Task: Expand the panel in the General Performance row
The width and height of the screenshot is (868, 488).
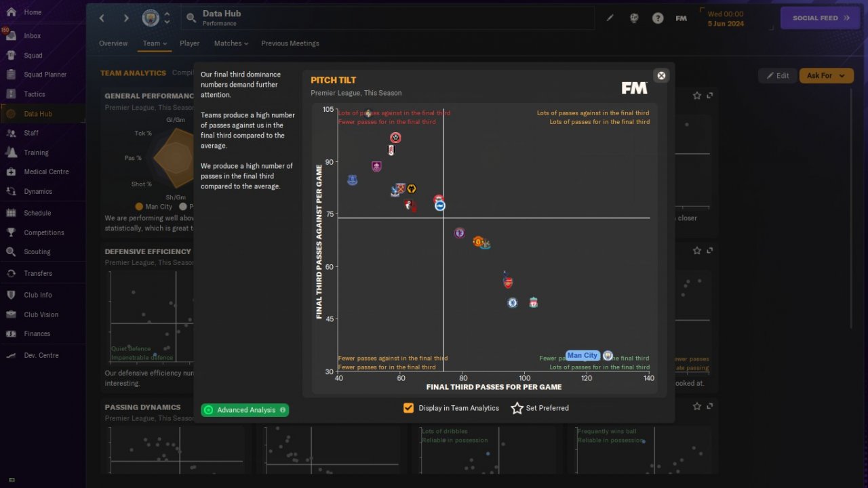Action: (x=710, y=96)
